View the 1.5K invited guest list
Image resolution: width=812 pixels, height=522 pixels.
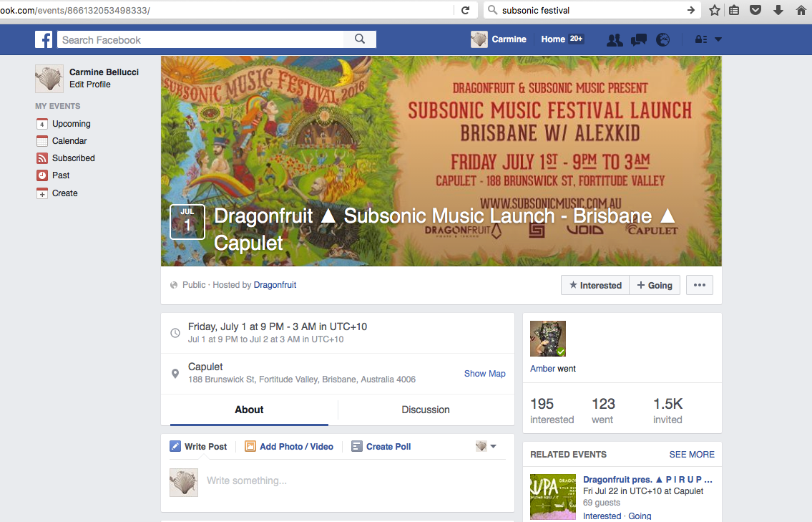[x=668, y=411]
